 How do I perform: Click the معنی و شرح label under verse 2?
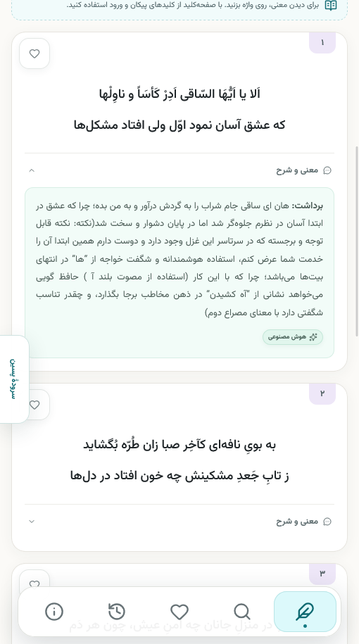(297, 522)
